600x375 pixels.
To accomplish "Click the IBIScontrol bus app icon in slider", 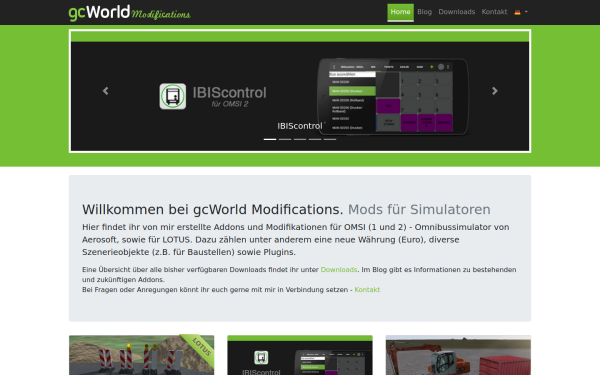I will pos(173,96).
